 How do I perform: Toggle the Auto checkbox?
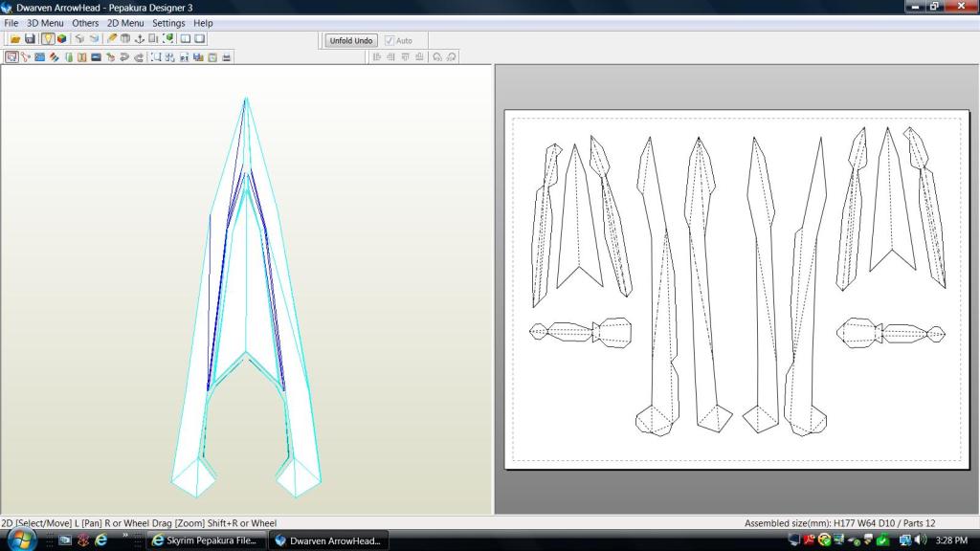390,40
